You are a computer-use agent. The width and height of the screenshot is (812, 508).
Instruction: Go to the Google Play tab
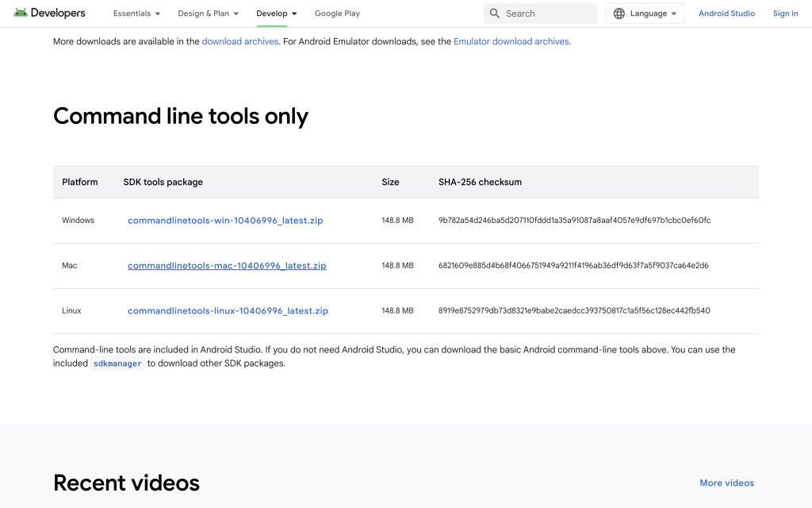pyautogui.click(x=337, y=13)
